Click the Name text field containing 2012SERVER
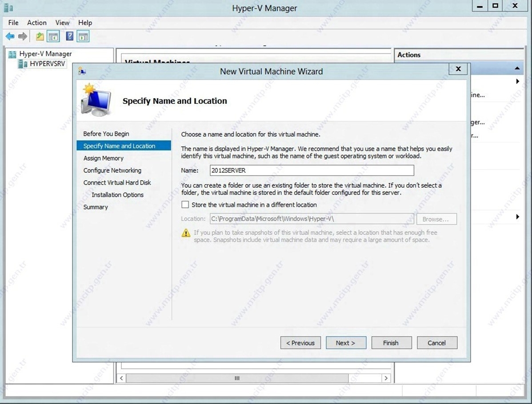 pos(312,170)
